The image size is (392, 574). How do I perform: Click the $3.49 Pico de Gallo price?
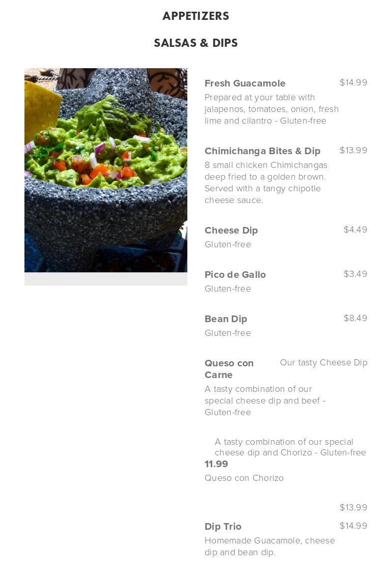pyautogui.click(x=355, y=274)
